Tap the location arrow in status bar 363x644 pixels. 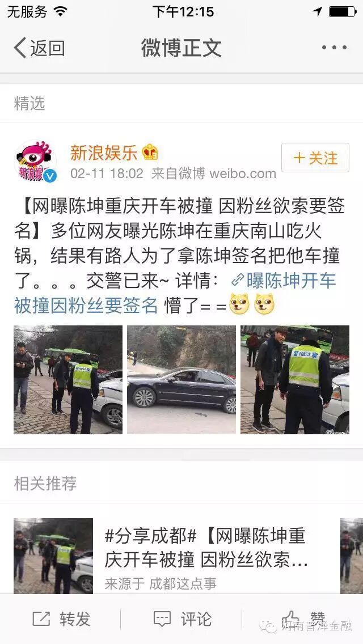click(x=317, y=11)
